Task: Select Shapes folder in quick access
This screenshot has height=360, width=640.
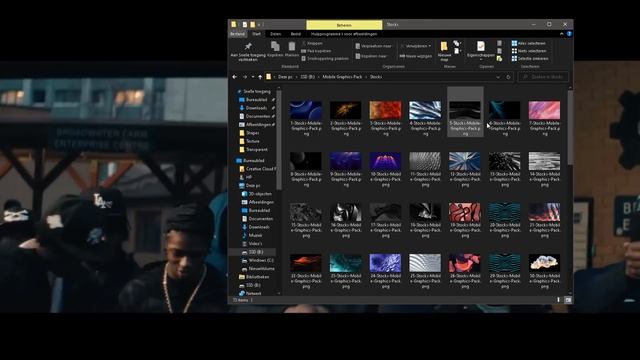Action: [x=252, y=133]
